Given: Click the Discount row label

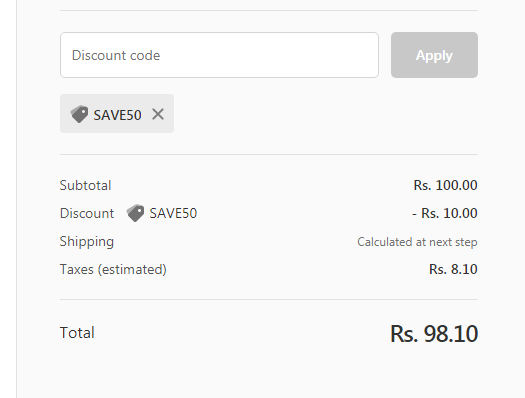Looking at the screenshot, I should pyautogui.click(x=87, y=213).
